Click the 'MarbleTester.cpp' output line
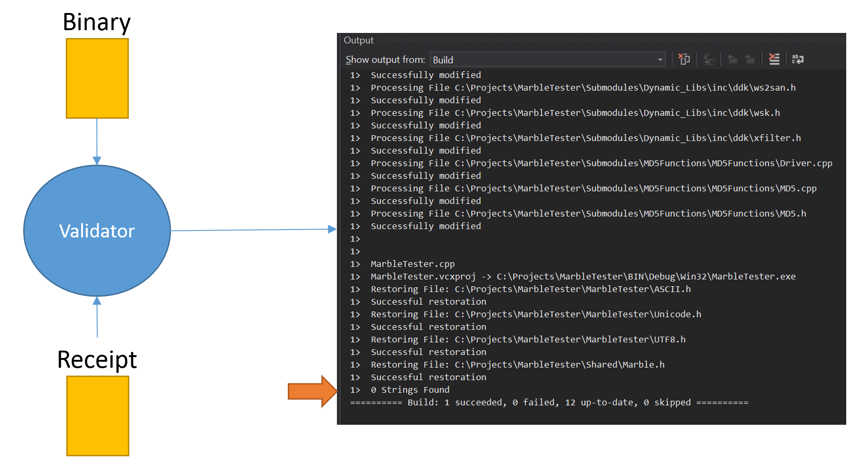 (x=412, y=264)
